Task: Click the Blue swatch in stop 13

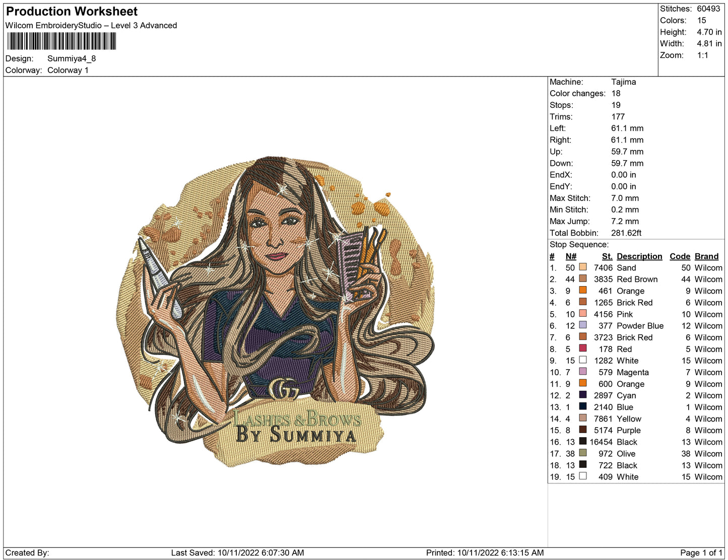Action: 583,406
